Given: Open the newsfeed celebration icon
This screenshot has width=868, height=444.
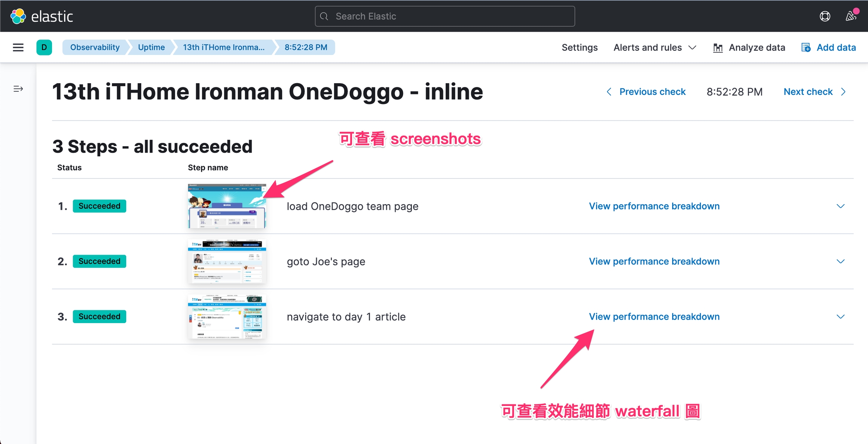Looking at the screenshot, I should 851,16.
